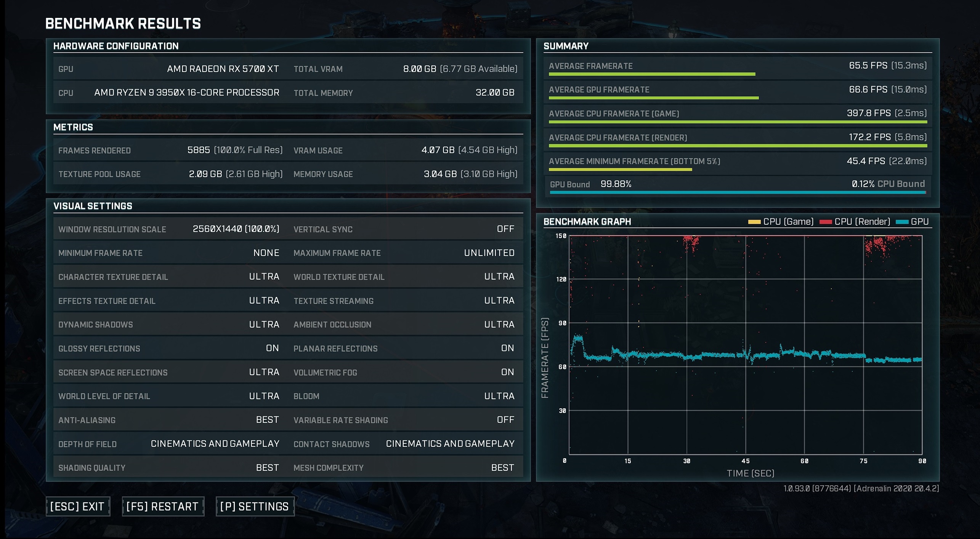
Task: Click the 172.2 FPS CPU render value
Action: (x=870, y=137)
